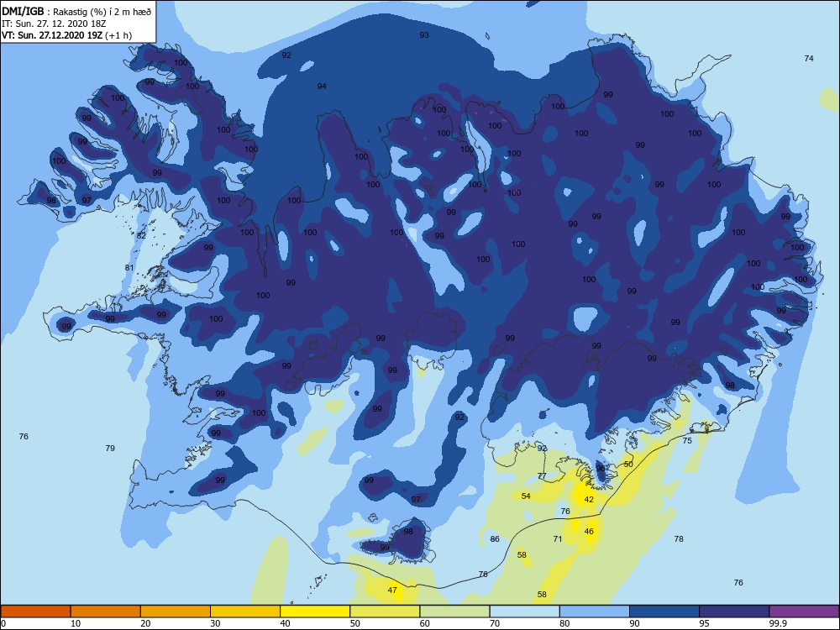The height and width of the screenshot is (630, 840).
Task: Click the '96' value on the map
Action: point(601,469)
